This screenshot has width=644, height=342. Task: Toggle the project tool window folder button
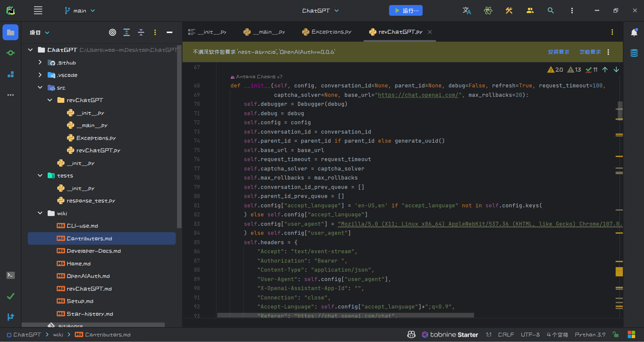pyautogui.click(x=11, y=32)
